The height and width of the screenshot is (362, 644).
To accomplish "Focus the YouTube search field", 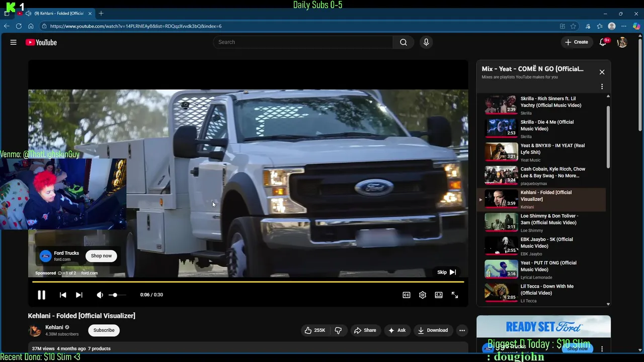I will point(303,42).
